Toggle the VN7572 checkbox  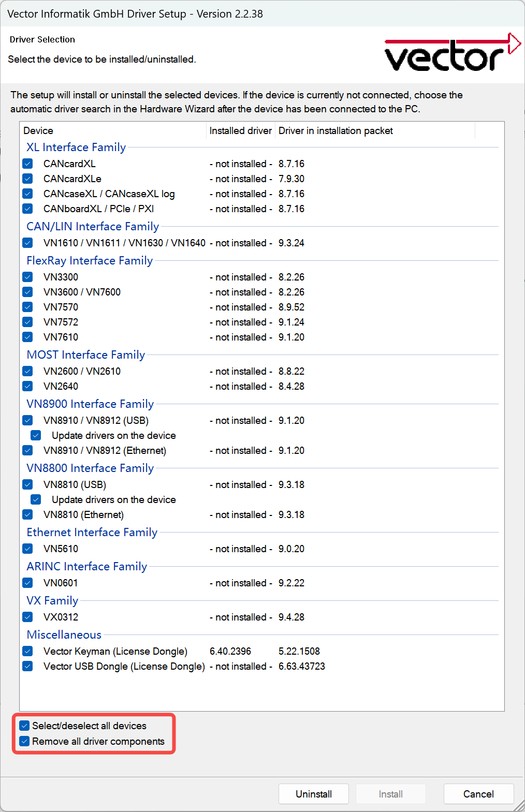tap(28, 322)
